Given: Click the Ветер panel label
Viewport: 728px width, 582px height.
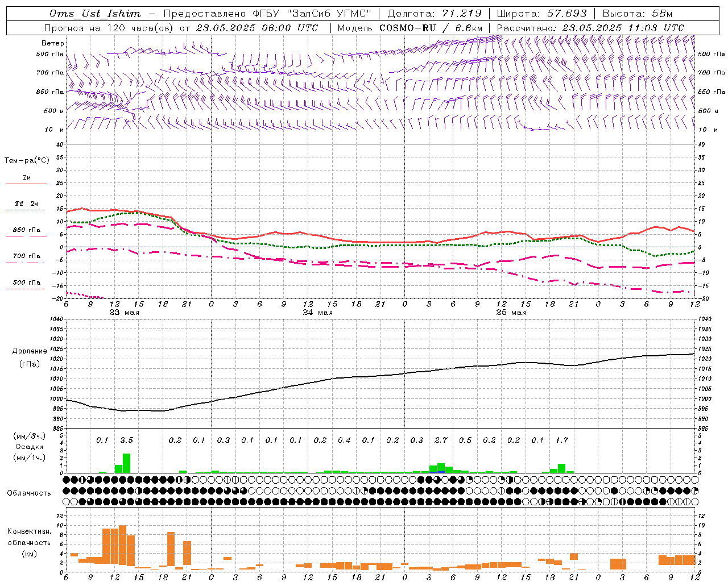Looking at the screenshot, I should point(52,43).
